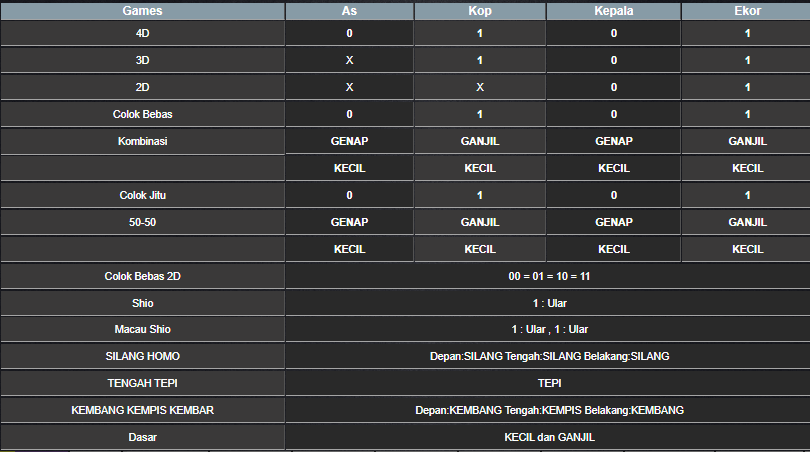Click the X under As in 3D row
810x452 pixels.
(x=349, y=60)
